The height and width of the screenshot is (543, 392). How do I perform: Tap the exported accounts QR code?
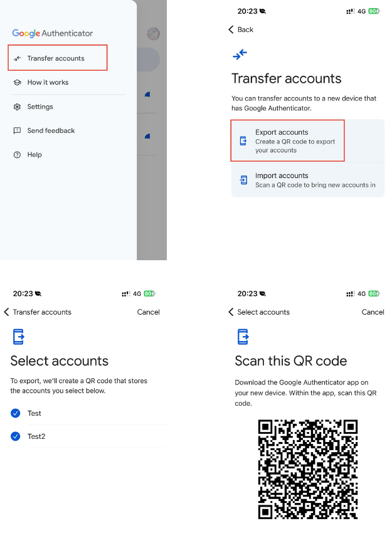308,469
